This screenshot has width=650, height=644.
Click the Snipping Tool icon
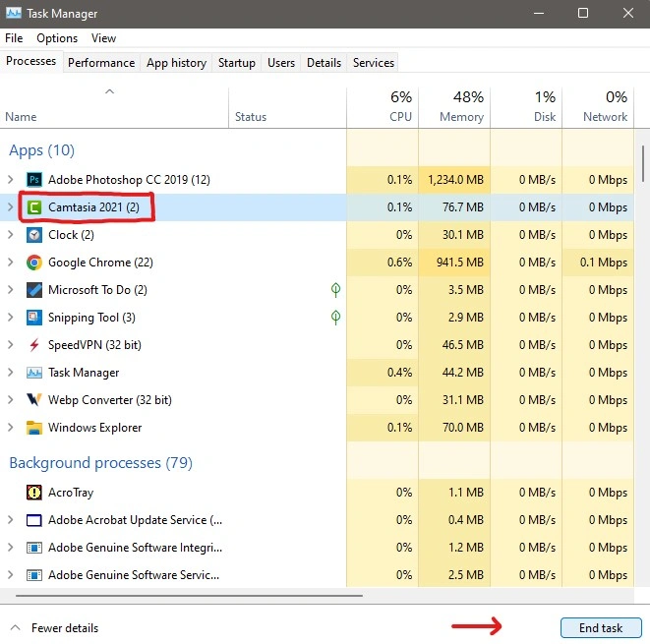click(x=34, y=318)
